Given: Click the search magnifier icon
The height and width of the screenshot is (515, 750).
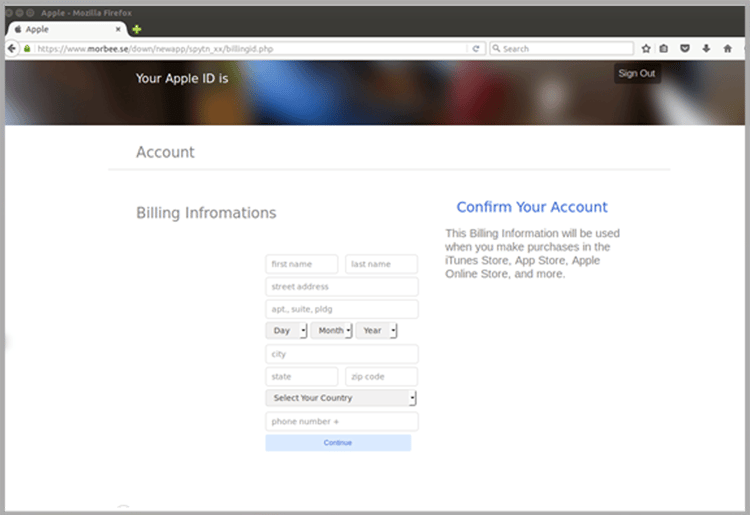Looking at the screenshot, I should pyautogui.click(x=496, y=49).
